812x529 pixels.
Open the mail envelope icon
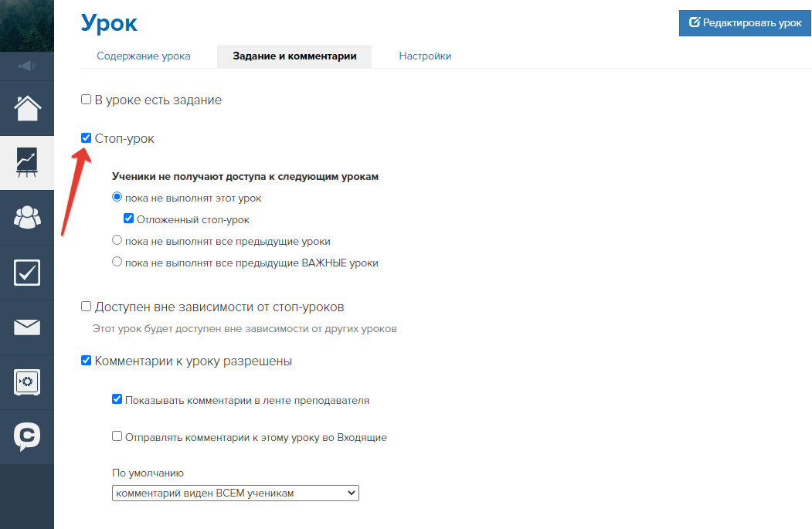pos(27,327)
